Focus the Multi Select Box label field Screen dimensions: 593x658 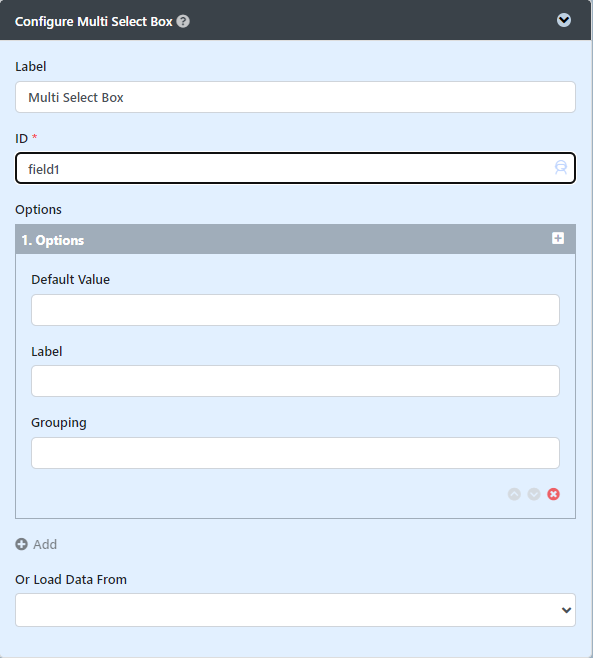[295, 97]
